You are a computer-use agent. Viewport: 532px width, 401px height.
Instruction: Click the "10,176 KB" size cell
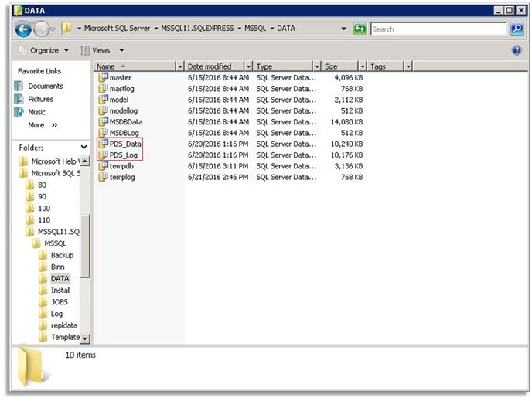346,155
